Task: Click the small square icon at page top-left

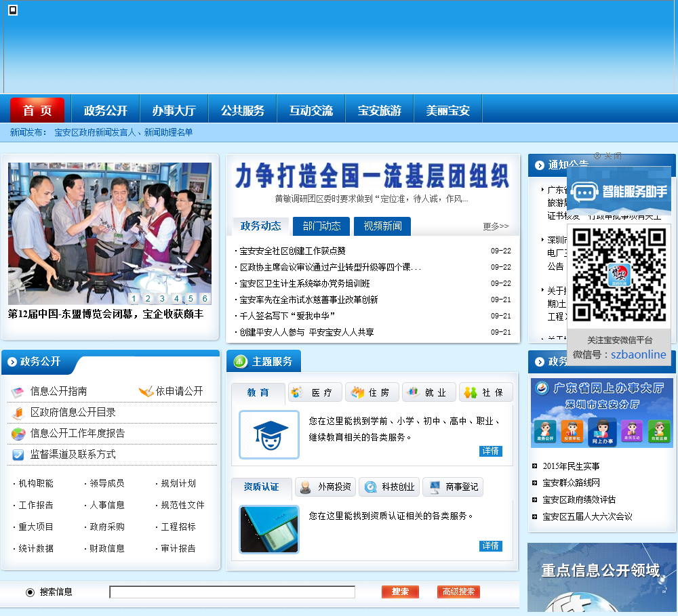Action: [13, 10]
